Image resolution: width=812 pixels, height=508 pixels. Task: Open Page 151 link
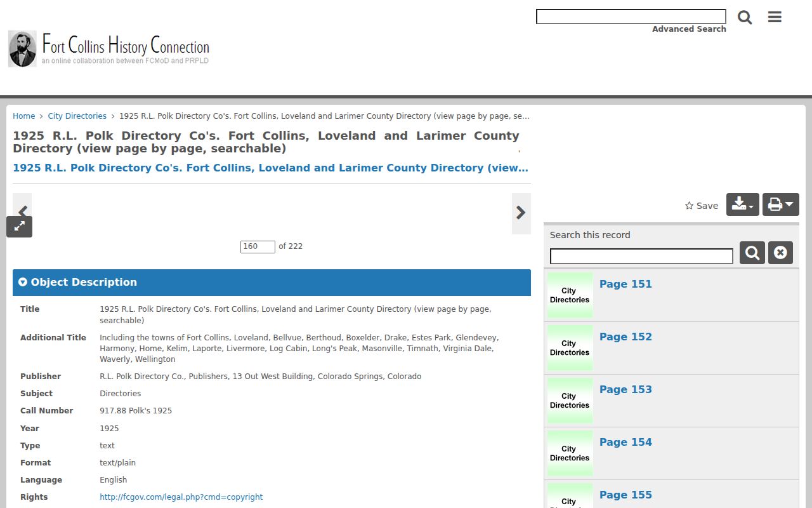625,284
